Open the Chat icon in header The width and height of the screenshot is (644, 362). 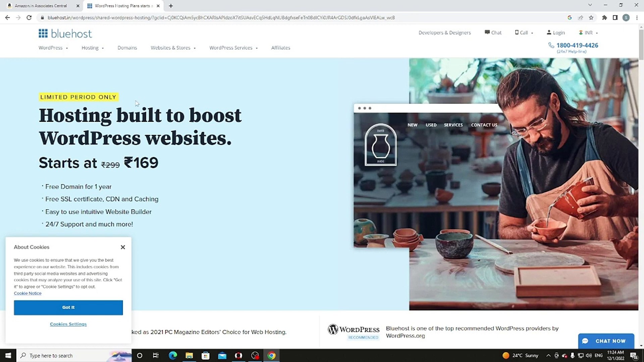coord(487,33)
